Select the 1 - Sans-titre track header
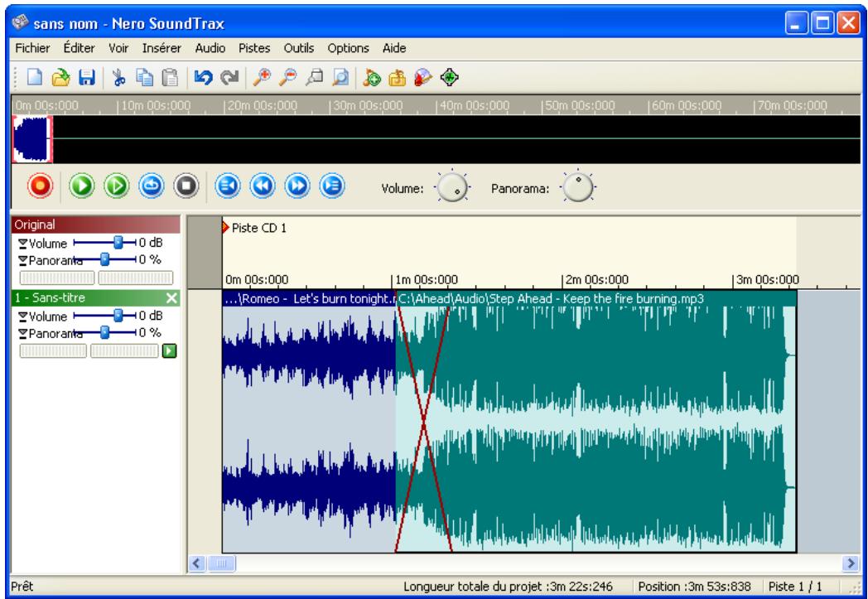The width and height of the screenshot is (868, 599). pos(89,297)
